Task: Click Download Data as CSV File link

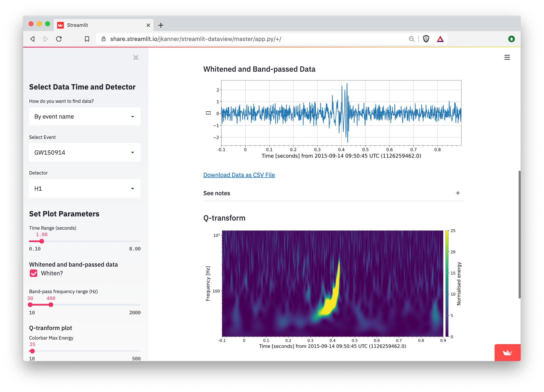Action: [239, 175]
